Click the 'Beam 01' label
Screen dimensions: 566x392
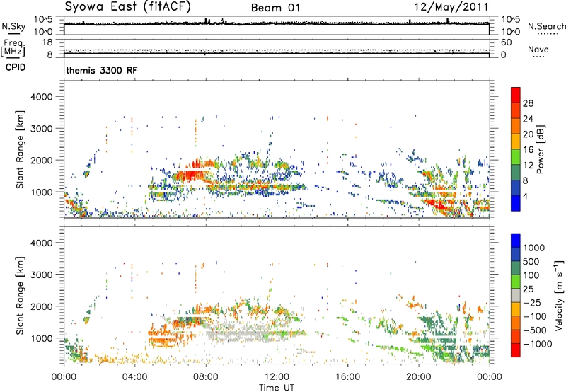click(275, 8)
